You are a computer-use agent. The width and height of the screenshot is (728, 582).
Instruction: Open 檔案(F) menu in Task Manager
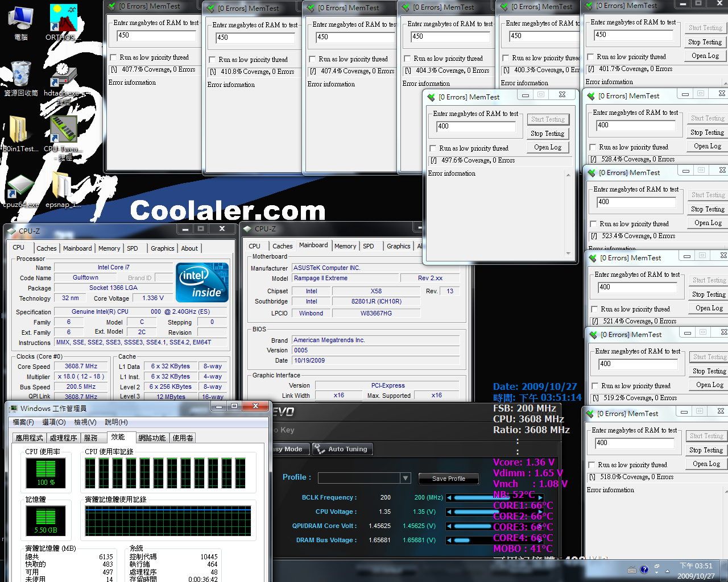pyautogui.click(x=23, y=422)
